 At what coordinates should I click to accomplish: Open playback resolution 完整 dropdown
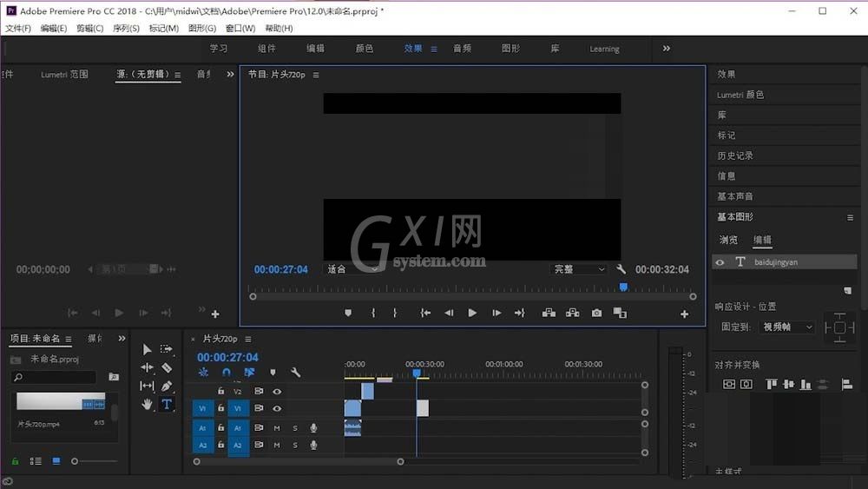(x=579, y=269)
